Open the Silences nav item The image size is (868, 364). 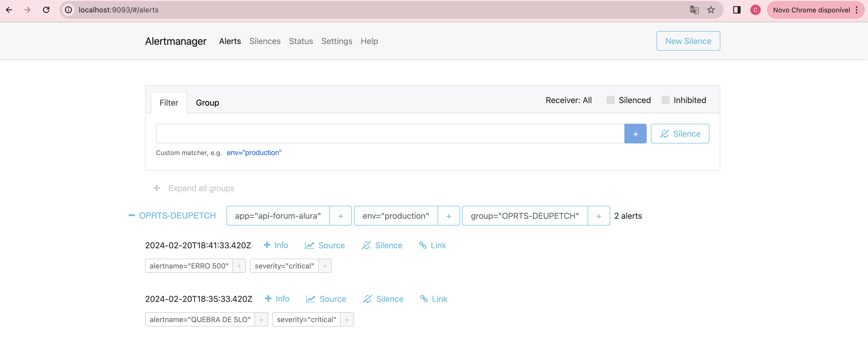(x=265, y=41)
